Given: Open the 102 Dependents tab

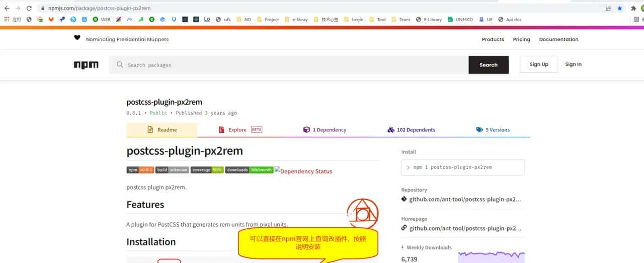Looking at the screenshot, I should (411, 130).
